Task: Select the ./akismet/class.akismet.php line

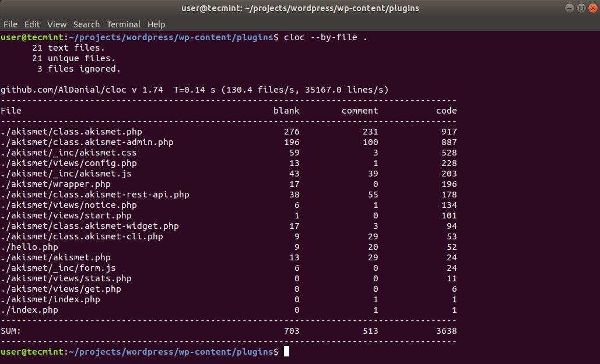Action: (71, 132)
